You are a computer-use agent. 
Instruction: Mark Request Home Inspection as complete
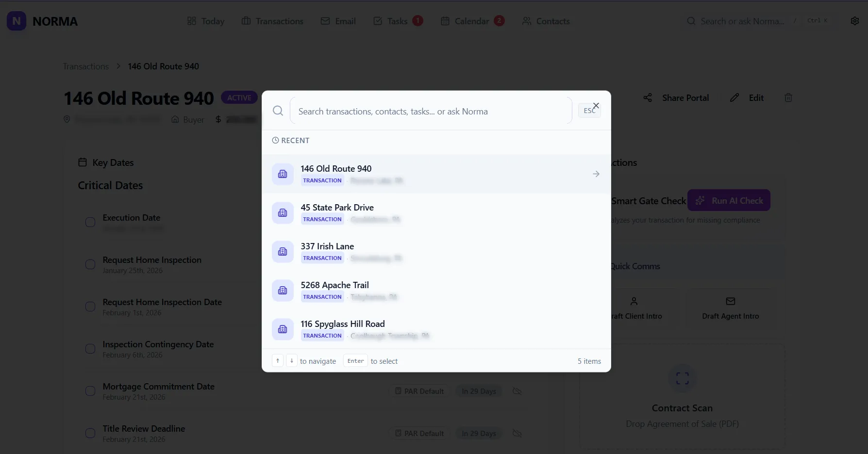pos(90,264)
